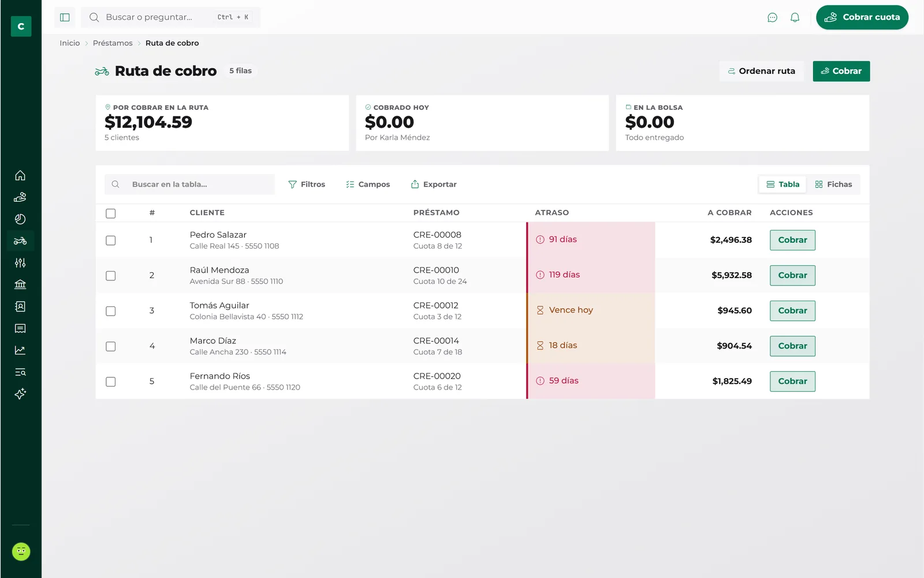Click the Ordenar ruta button

tap(762, 71)
